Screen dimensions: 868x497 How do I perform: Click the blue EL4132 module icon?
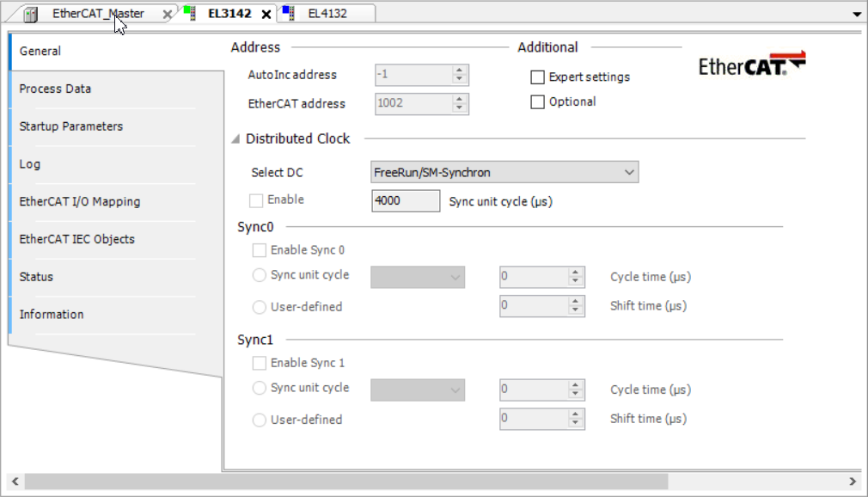(x=287, y=13)
